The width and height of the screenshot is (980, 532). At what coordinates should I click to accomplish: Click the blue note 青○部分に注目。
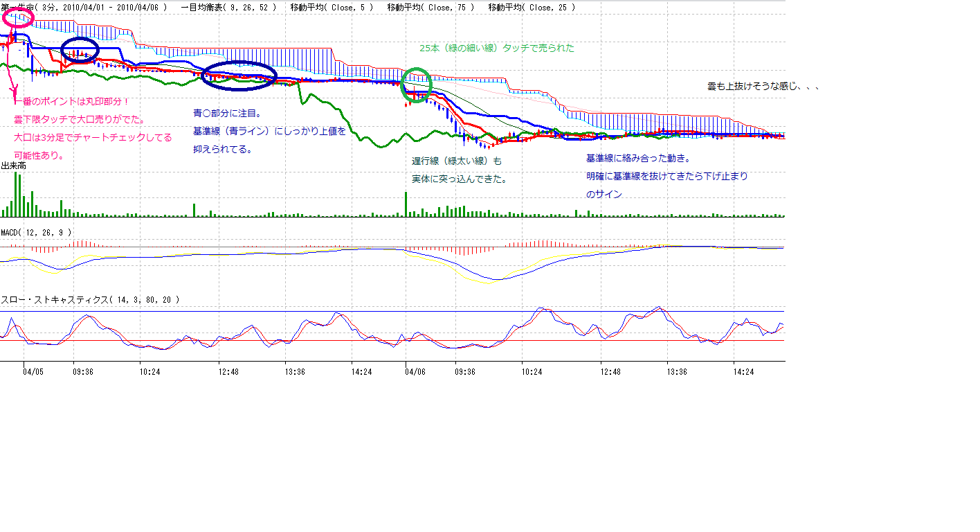coord(227,113)
